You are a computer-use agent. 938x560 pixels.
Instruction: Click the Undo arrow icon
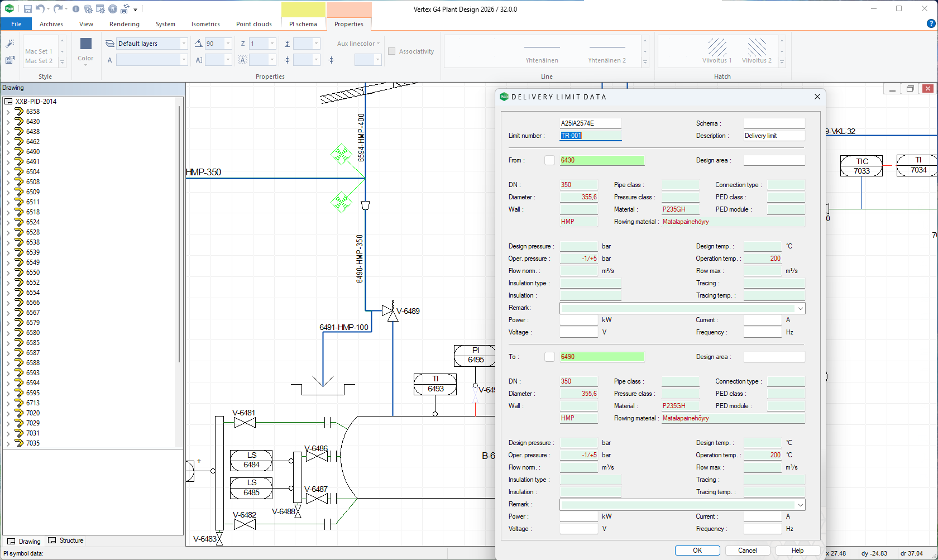(x=40, y=9)
